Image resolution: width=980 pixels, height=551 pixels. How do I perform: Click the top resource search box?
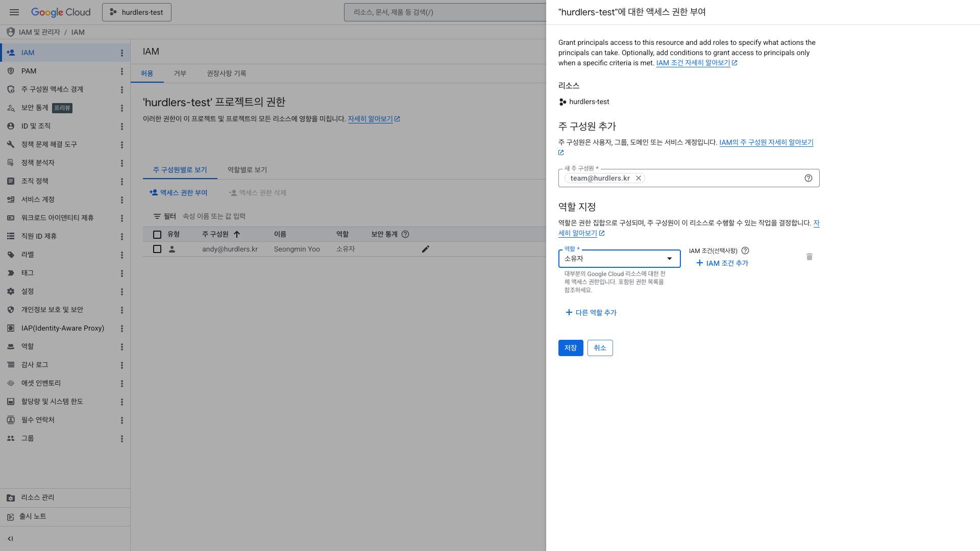click(x=445, y=12)
